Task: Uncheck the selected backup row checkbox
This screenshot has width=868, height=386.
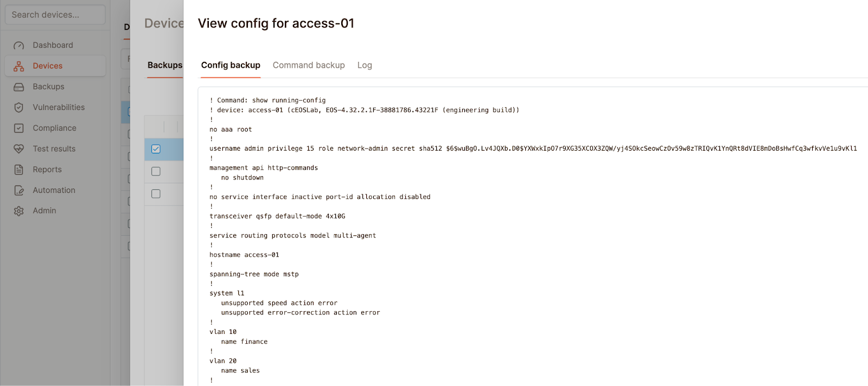Action: [156, 149]
